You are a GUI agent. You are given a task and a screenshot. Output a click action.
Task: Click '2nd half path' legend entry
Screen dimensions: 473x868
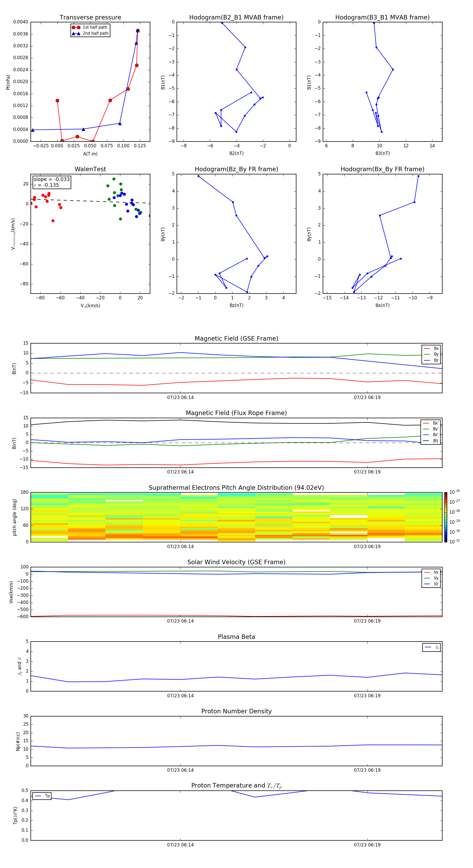click(x=90, y=33)
